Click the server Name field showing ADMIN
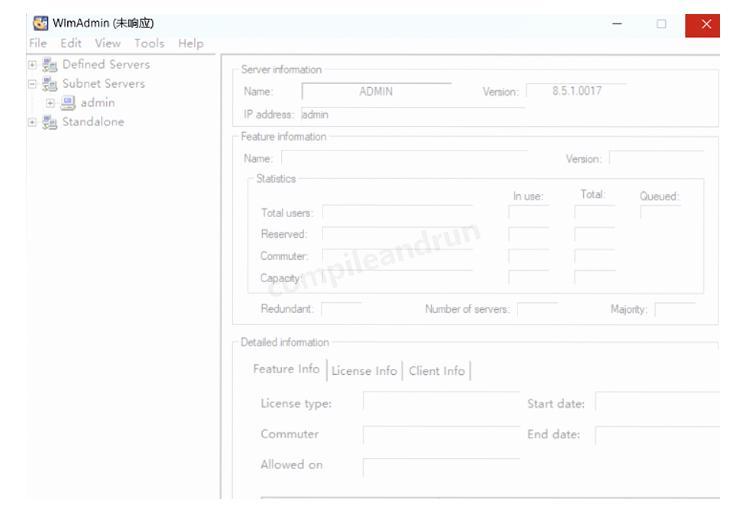The height and width of the screenshot is (514, 746). click(376, 91)
